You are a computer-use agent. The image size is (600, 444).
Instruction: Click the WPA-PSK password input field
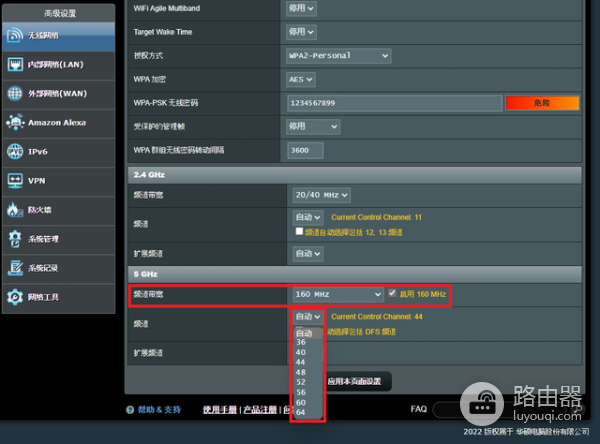point(393,103)
